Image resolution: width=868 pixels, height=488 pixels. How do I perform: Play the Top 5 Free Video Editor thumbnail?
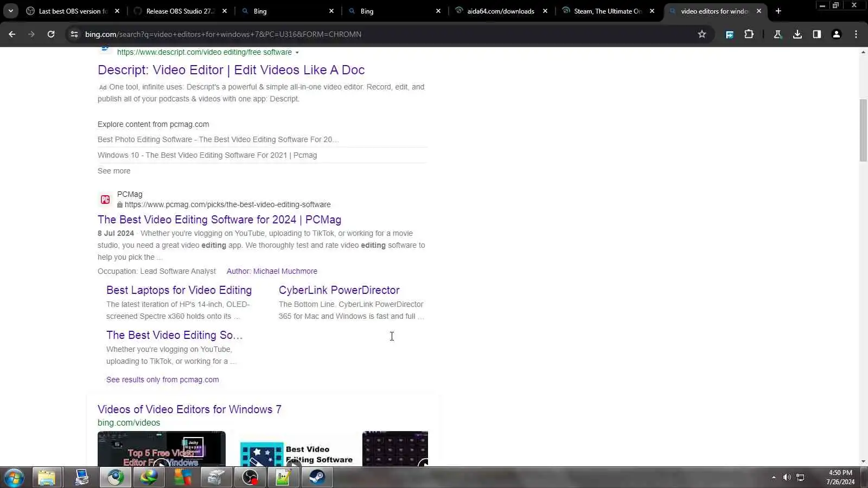pos(162,448)
